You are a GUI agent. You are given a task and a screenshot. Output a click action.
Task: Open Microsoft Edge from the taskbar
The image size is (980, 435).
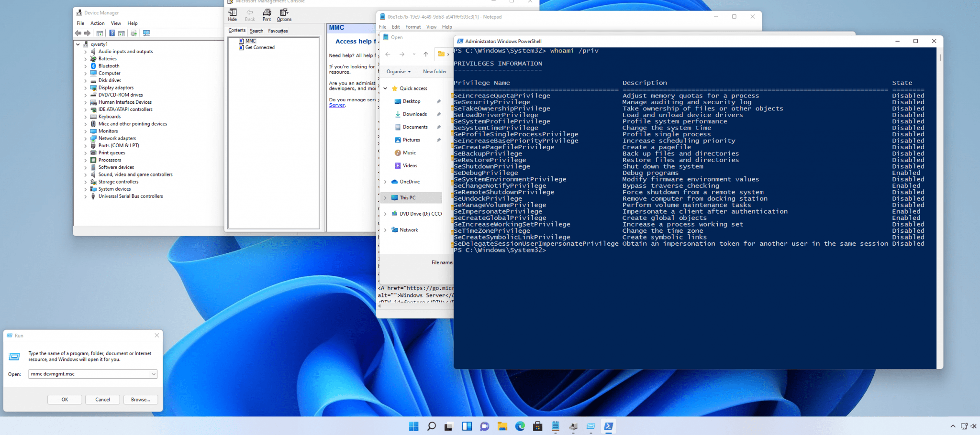[520, 426]
